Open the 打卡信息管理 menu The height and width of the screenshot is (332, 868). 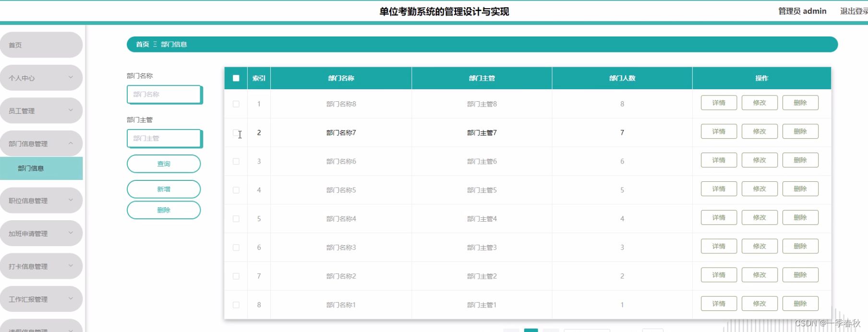point(41,266)
